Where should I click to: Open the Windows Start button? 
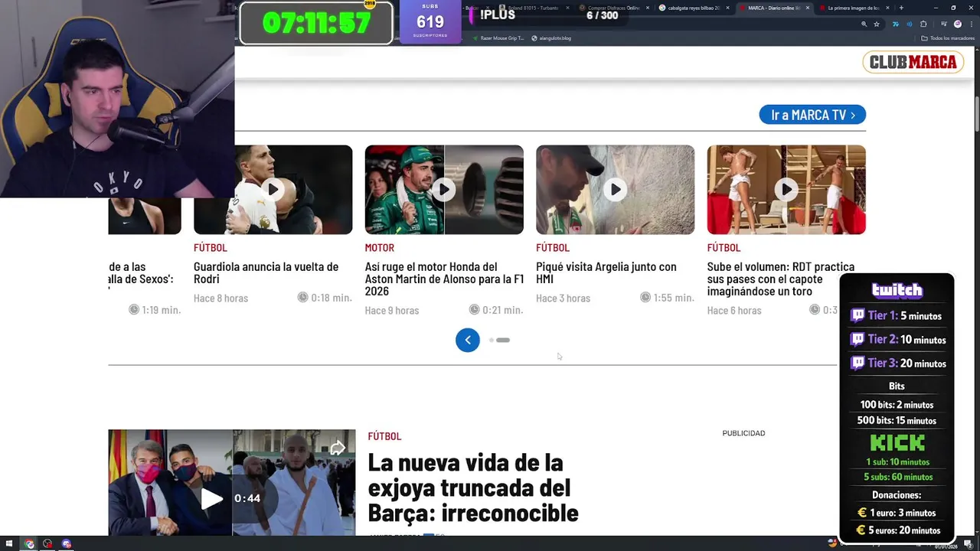[10, 544]
